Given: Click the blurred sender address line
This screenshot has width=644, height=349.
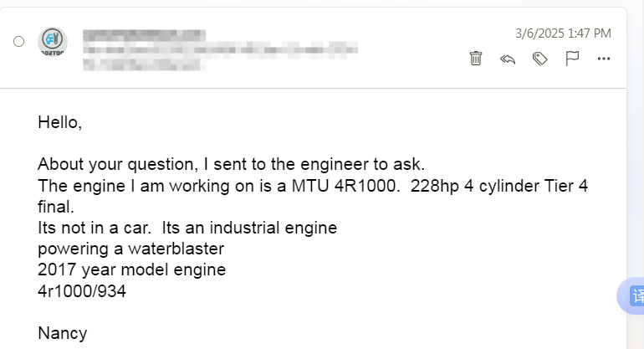Looking at the screenshot, I should [x=220, y=50].
